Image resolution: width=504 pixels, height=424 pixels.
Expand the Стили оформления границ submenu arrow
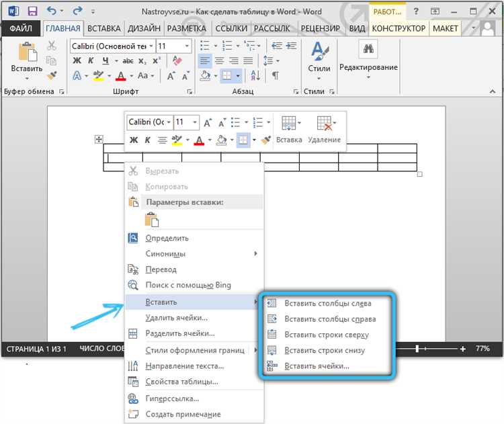click(255, 350)
